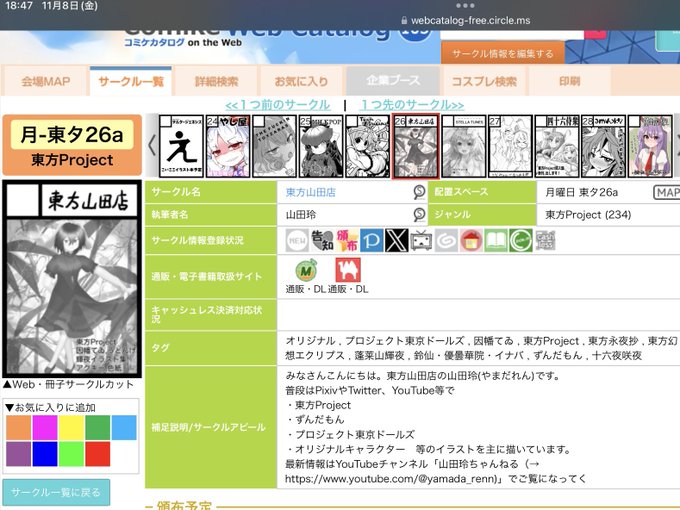Click the MAP button beside 東タ26a

click(x=667, y=192)
